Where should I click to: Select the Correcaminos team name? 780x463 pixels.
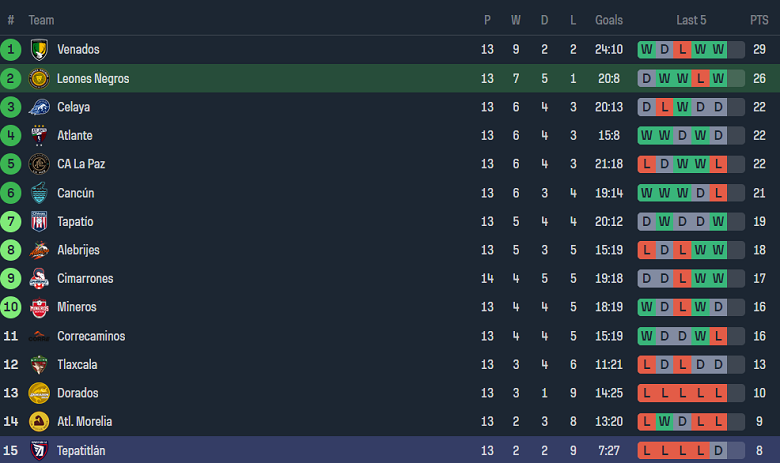tap(91, 336)
